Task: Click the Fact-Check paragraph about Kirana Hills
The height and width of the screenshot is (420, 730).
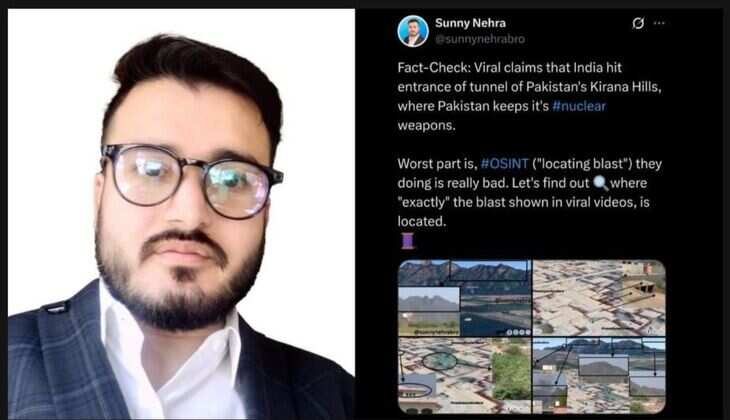Action: pyautogui.click(x=529, y=96)
